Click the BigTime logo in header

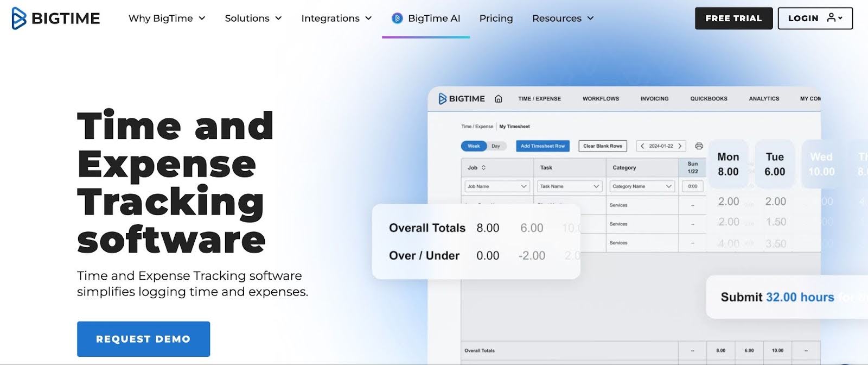coord(56,18)
